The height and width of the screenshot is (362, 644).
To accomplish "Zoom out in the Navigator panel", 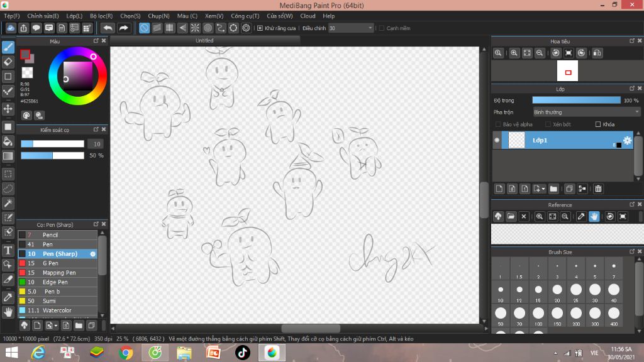I will pyautogui.click(x=540, y=53).
